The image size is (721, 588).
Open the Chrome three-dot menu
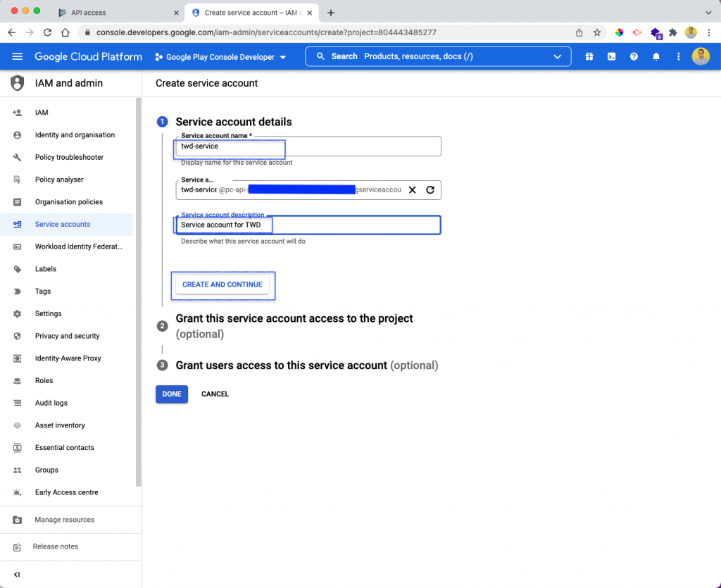tap(709, 32)
